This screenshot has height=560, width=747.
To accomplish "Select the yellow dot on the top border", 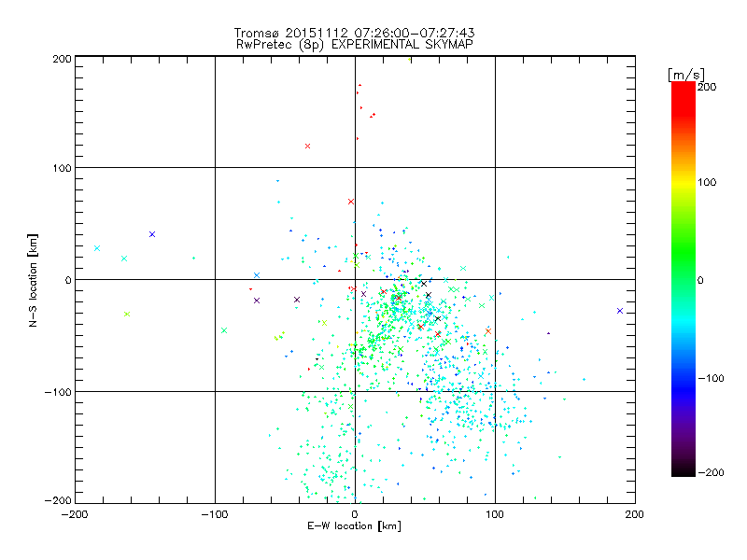I will pyautogui.click(x=410, y=60).
